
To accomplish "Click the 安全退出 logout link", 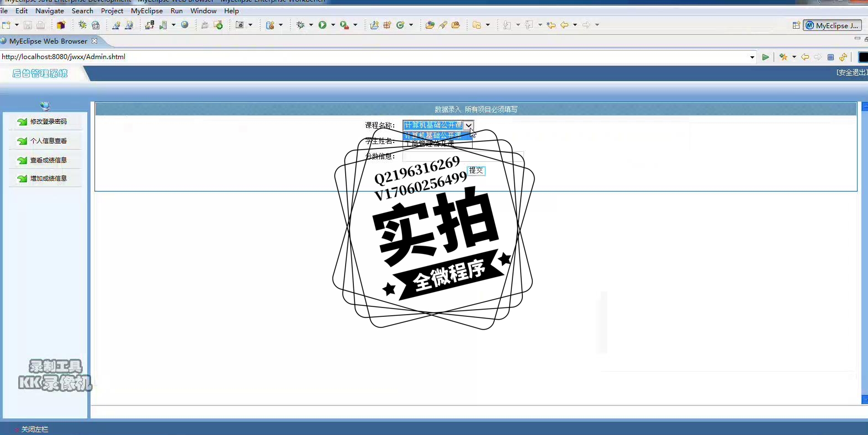I will click(x=852, y=72).
